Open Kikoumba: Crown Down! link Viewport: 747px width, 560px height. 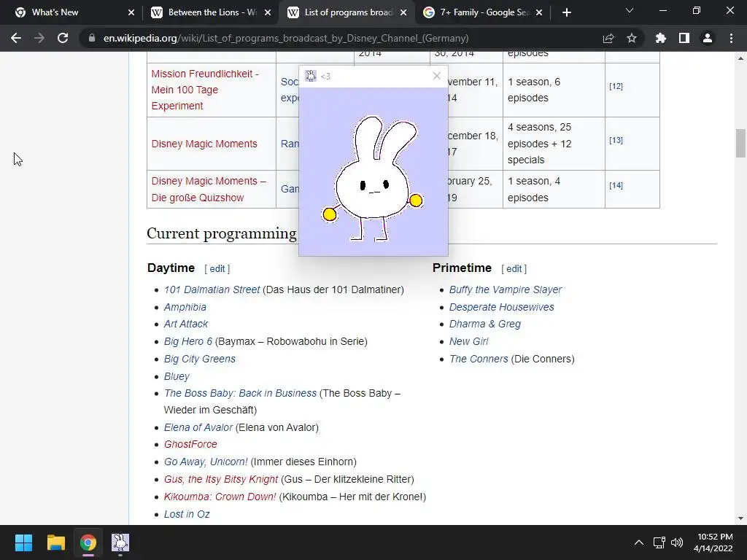(220, 497)
